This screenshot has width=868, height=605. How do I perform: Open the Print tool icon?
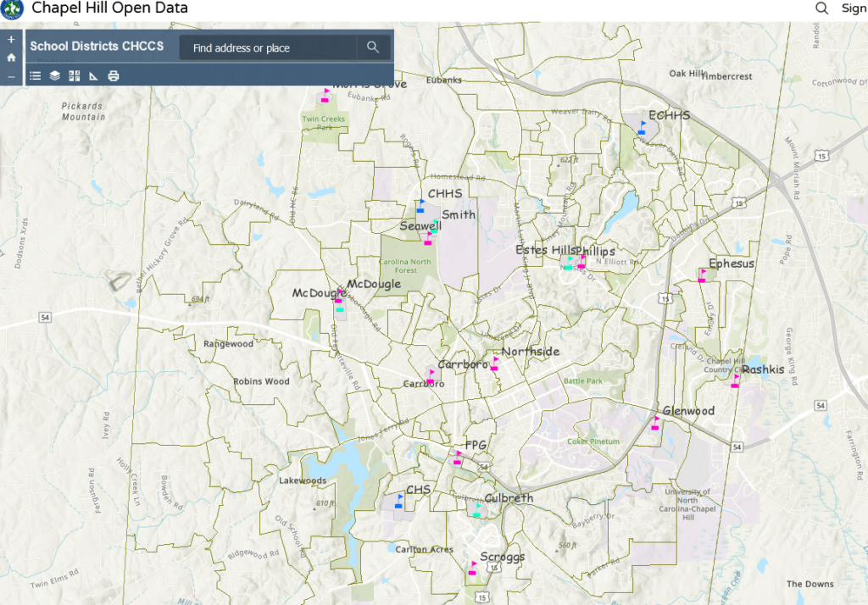111,75
